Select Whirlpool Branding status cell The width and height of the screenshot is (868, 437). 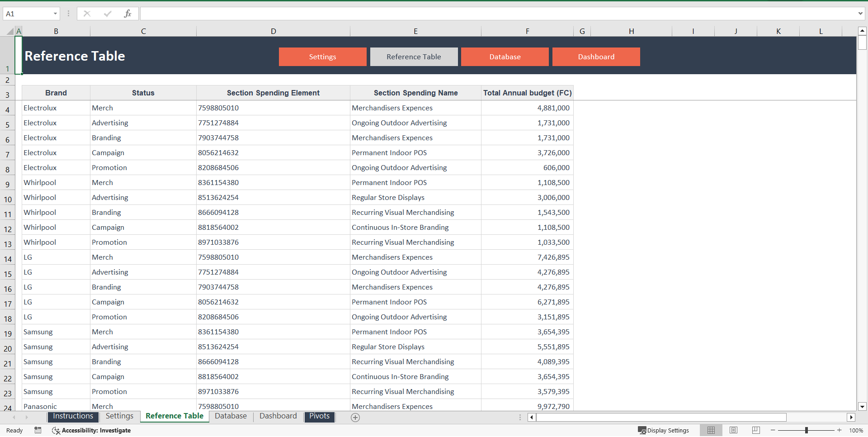[143, 212]
